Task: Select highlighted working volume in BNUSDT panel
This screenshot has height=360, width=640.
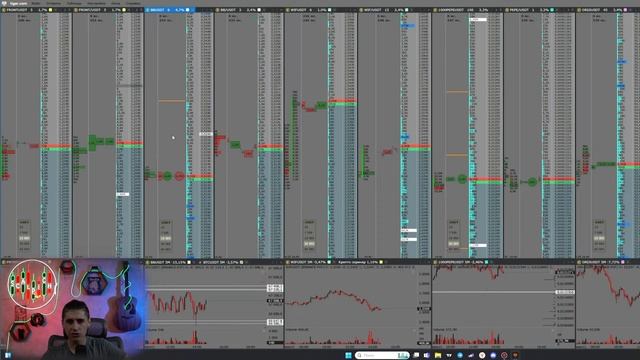Action: pyautogui.click(x=166, y=238)
